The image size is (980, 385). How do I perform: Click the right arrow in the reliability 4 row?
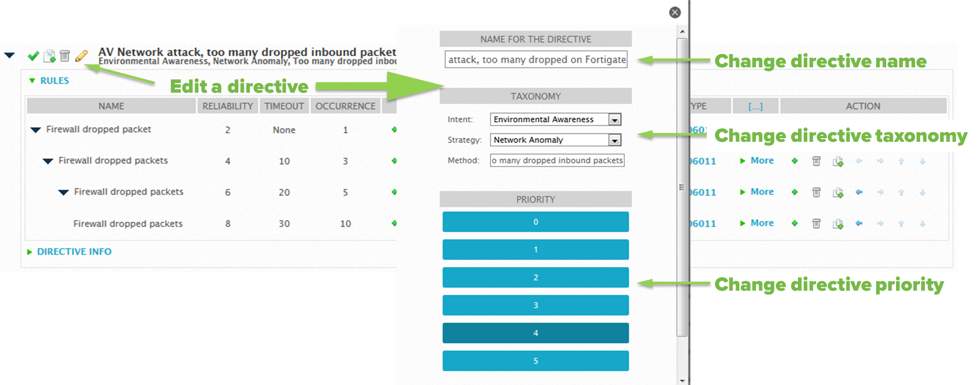(880, 161)
